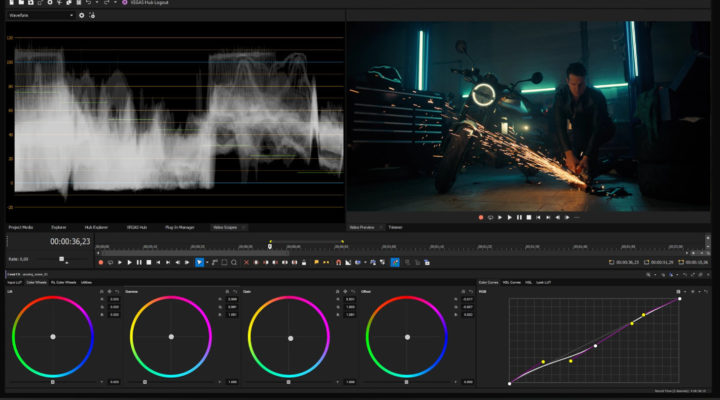Close the Video Scopes tab
This screenshot has height=400, width=720.
point(243,227)
